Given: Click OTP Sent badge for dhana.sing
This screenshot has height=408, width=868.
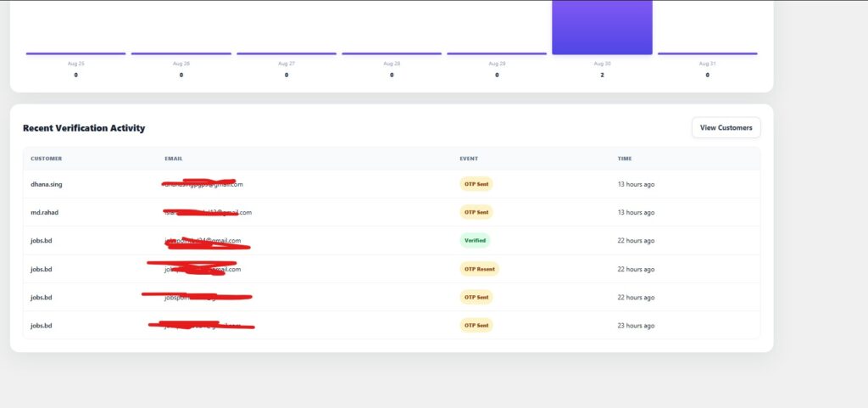Looking at the screenshot, I should 476,184.
